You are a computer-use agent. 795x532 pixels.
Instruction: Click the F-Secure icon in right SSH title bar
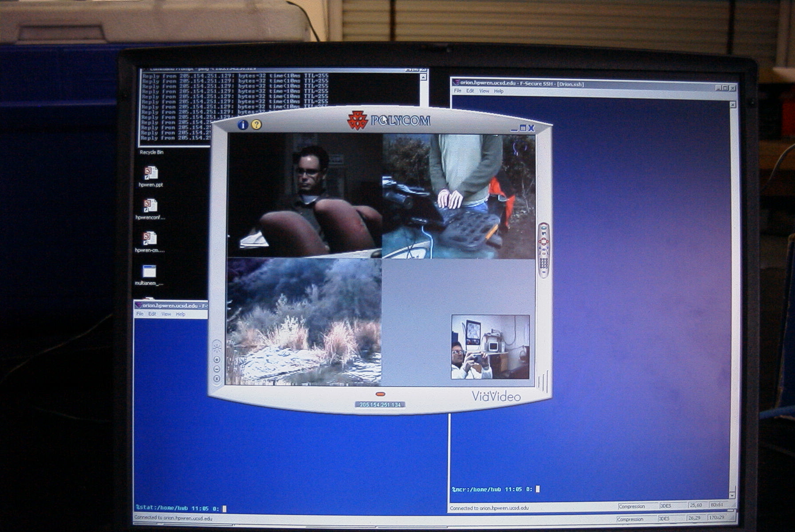[x=456, y=82]
